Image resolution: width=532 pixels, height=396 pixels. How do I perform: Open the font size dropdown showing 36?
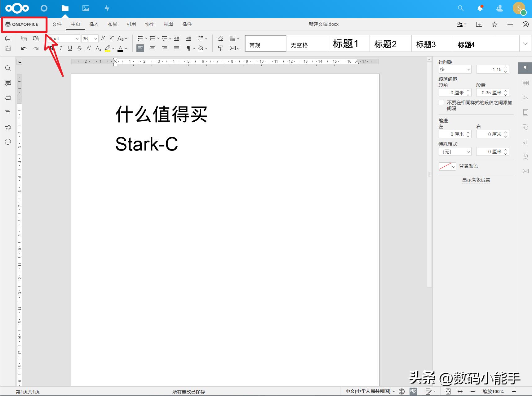click(95, 39)
